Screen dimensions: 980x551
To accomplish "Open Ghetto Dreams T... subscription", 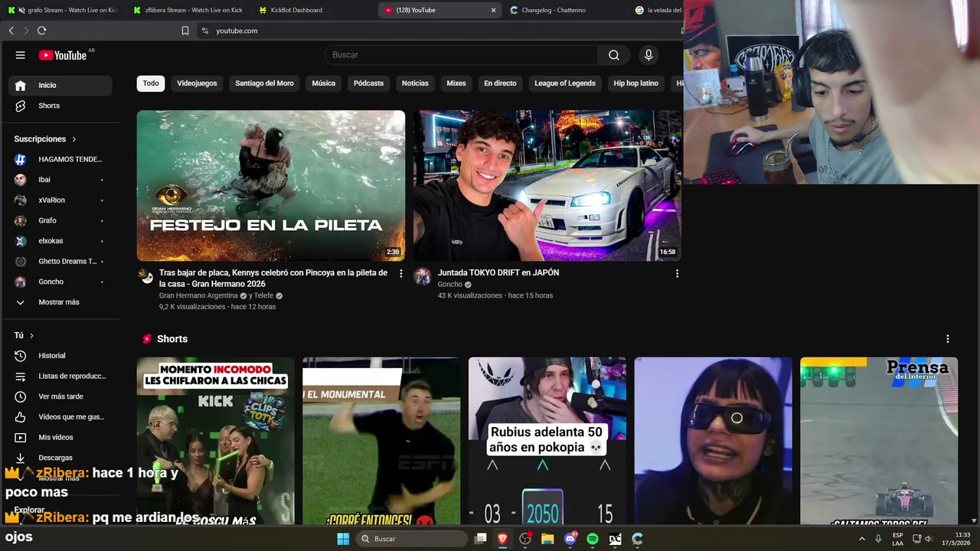I will tap(60, 261).
